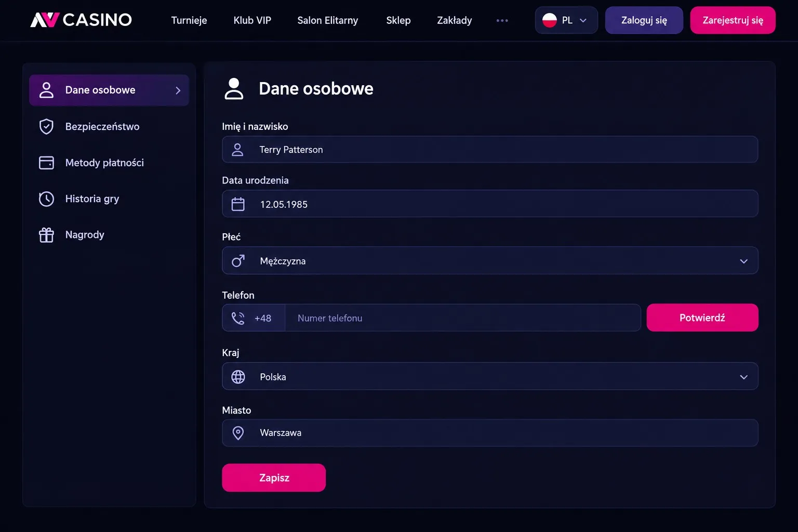This screenshot has height=532, width=798.
Task: Focus the Imię i nazwisko field
Action: pyautogui.click(x=490, y=150)
